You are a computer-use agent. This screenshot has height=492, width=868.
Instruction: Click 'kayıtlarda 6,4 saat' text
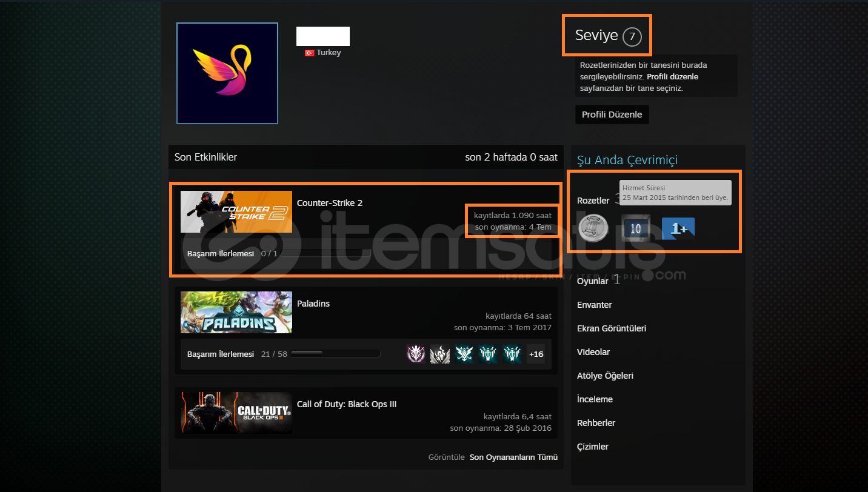[518, 416]
